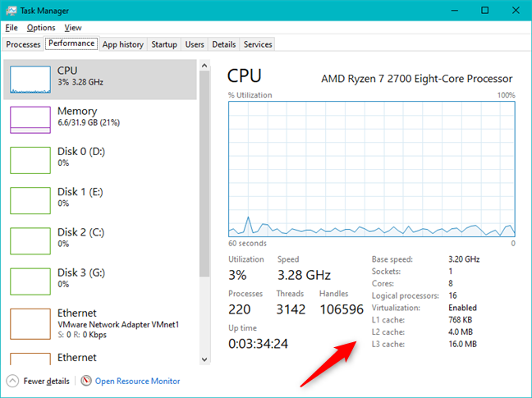Select the Disk 3 (G:) graph thumbnail
This screenshot has width=532, height=398.
[x=30, y=281]
